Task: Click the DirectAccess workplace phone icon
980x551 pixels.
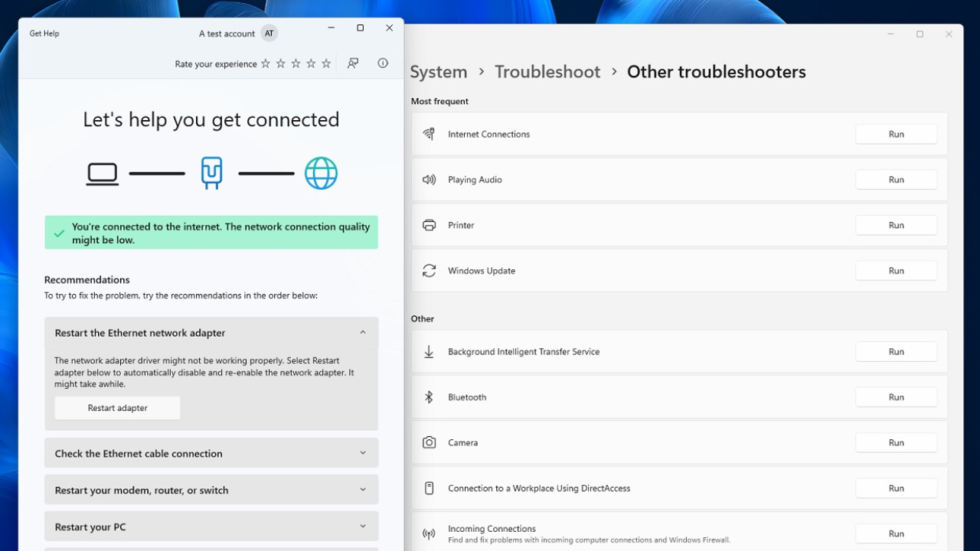Action: coord(429,488)
